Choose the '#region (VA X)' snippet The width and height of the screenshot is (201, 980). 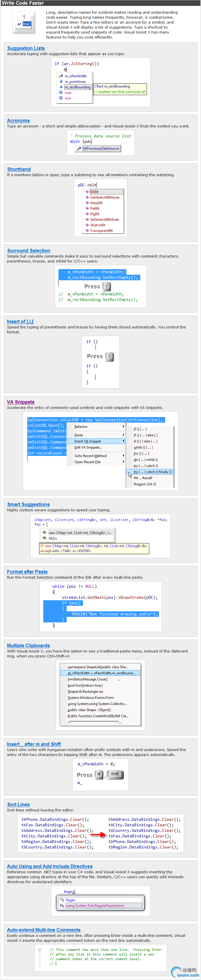click(x=145, y=484)
